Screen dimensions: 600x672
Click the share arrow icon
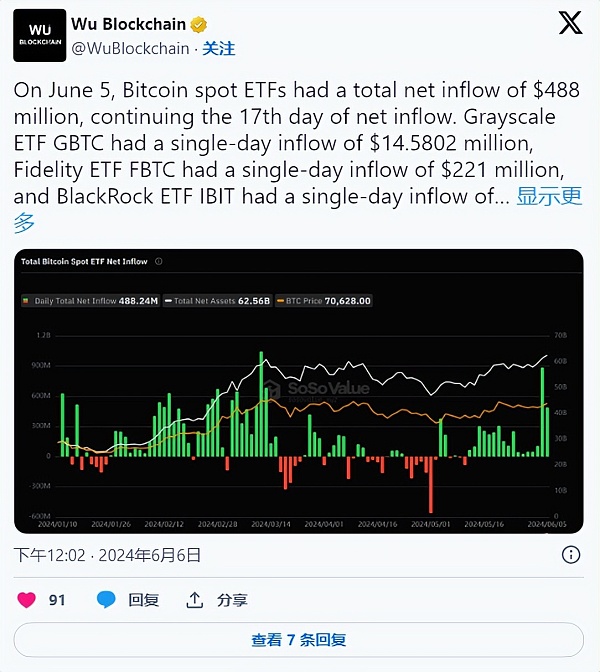[x=195, y=600]
